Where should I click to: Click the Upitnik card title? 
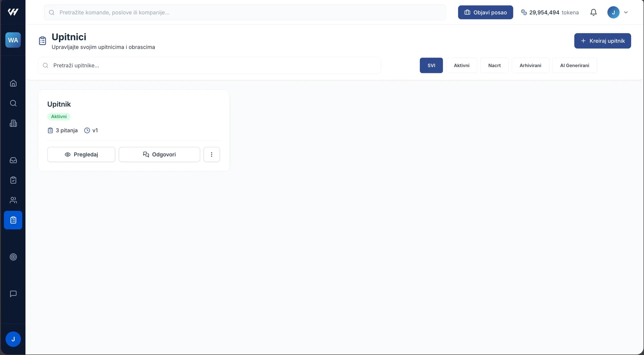(59, 104)
